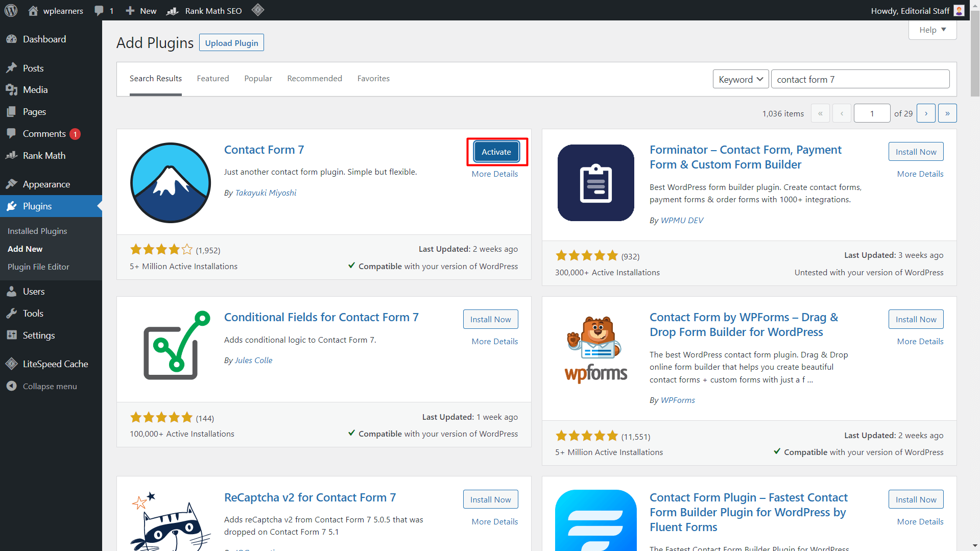Install Contact Form by WPForms
The image size is (980, 551).
click(916, 319)
